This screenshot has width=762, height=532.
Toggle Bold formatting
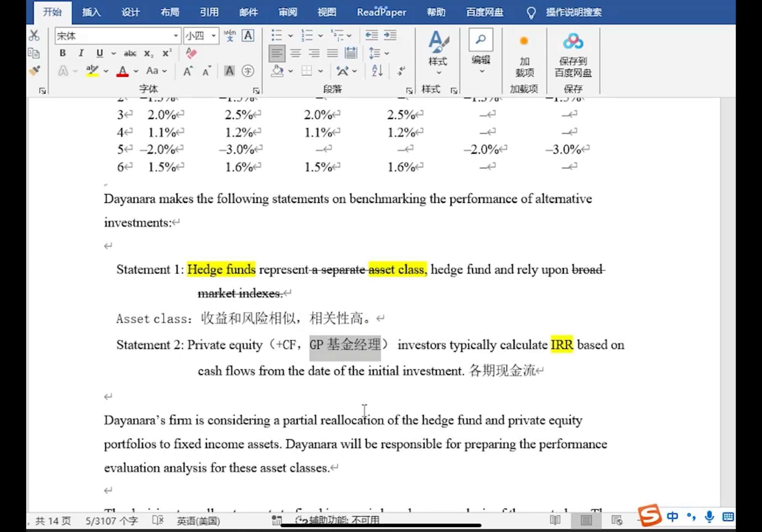point(62,53)
